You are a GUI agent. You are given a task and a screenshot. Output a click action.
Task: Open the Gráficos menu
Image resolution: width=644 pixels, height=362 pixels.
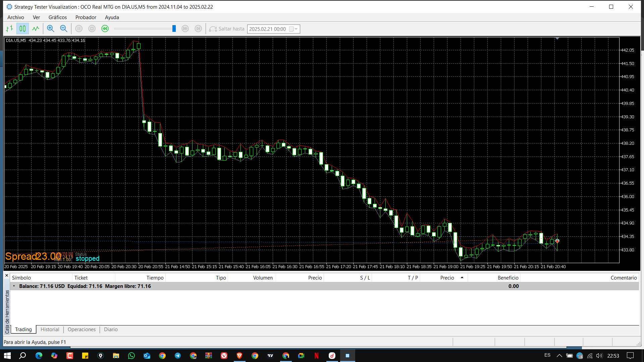coord(58,17)
